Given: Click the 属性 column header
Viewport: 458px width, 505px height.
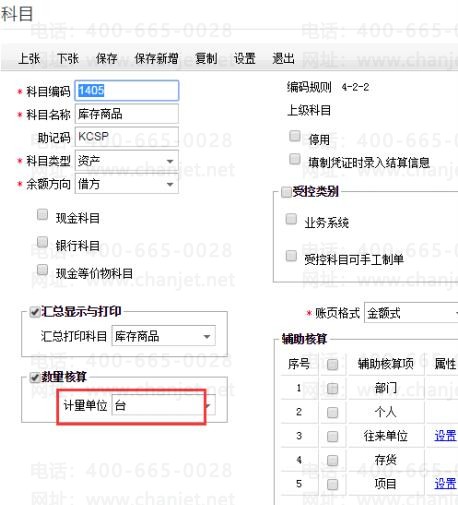Looking at the screenshot, I should tap(445, 364).
